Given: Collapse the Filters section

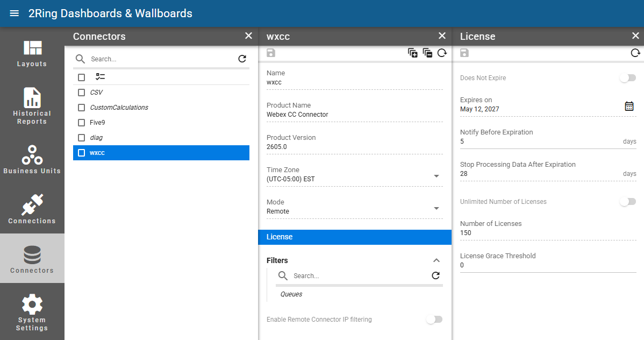Looking at the screenshot, I should tap(436, 260).
